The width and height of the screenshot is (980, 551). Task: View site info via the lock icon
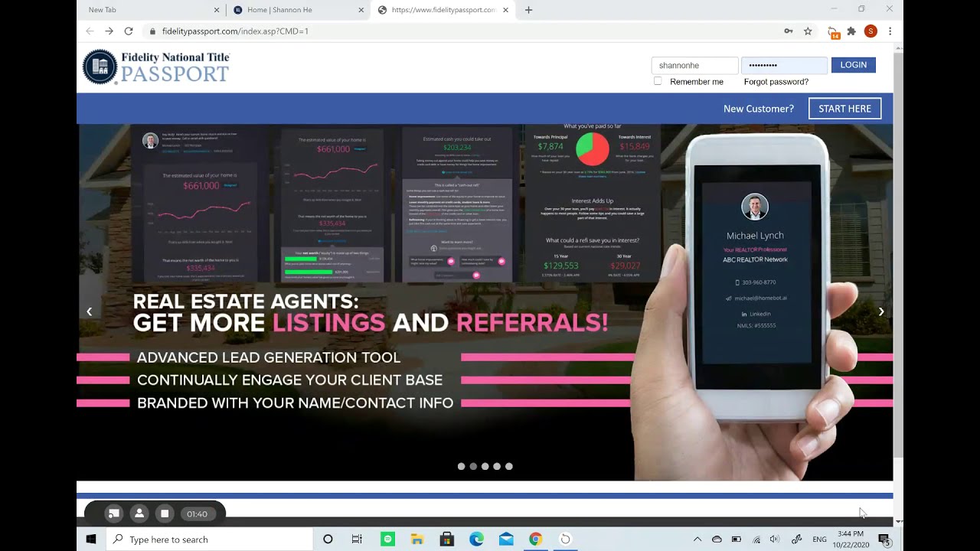[x=152, y=31]
